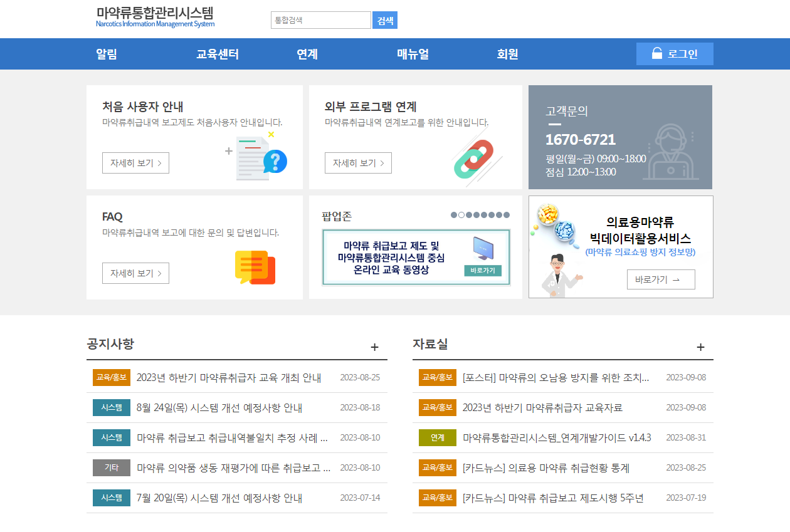The height and width of the screenshot is (532, 790).
Task: Expand the 공지사항 list with the plus button
Action: pyautogui.click(x=375, y=347)
